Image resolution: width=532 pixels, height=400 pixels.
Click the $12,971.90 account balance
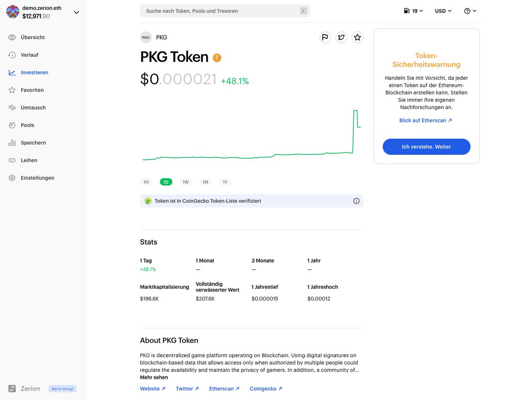36,16
